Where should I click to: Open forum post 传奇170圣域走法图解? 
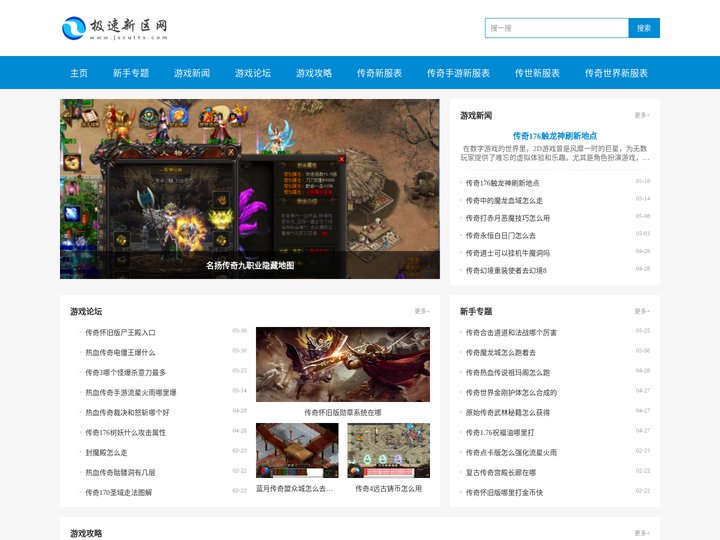click(x=118, y=492)
